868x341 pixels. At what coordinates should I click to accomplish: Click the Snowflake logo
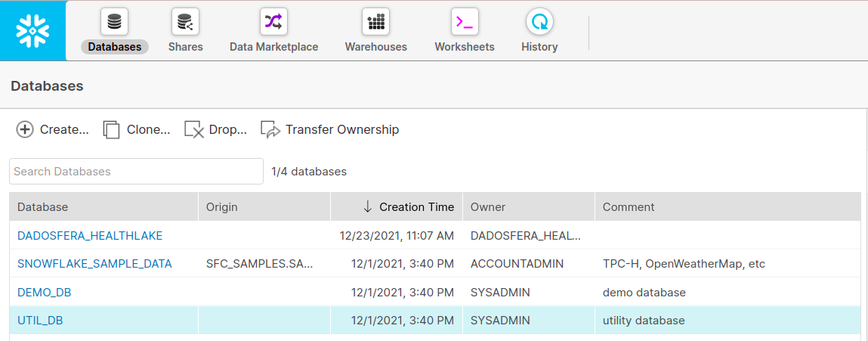coord(32,30)
